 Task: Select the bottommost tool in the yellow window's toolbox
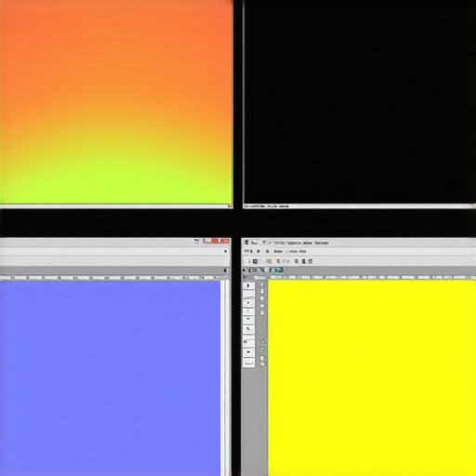(x=248, y=363)
